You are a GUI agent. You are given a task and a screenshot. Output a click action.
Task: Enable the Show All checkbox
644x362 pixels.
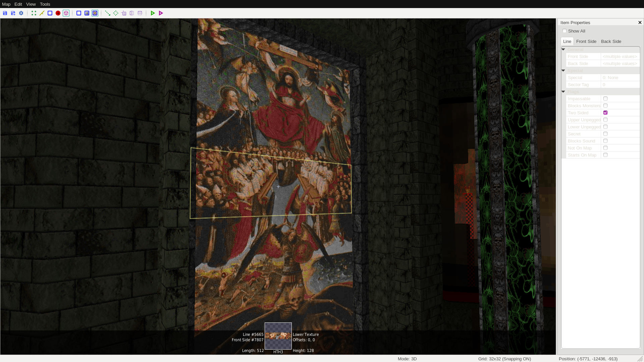point(565,31)
